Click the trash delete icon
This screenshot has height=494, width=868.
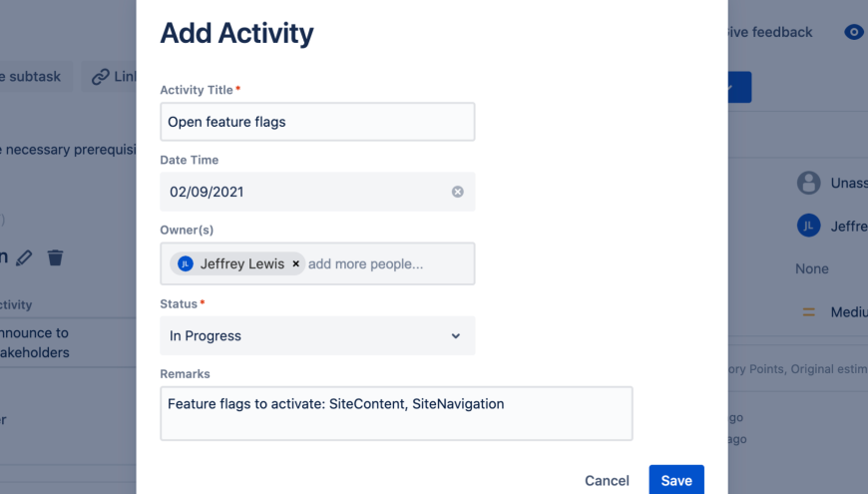pos(56,257)
